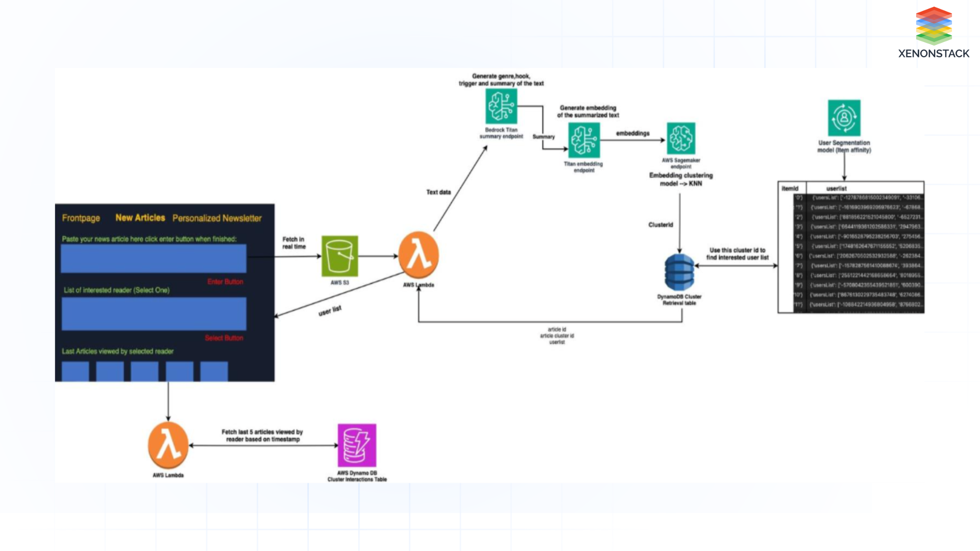Click the AWS Sagemaker endpoint icon
The image size is (980, 551).
point(681,138)
